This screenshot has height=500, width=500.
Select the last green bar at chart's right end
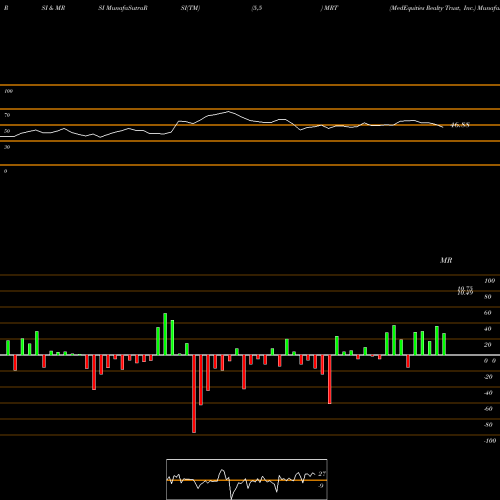point(444,344)
